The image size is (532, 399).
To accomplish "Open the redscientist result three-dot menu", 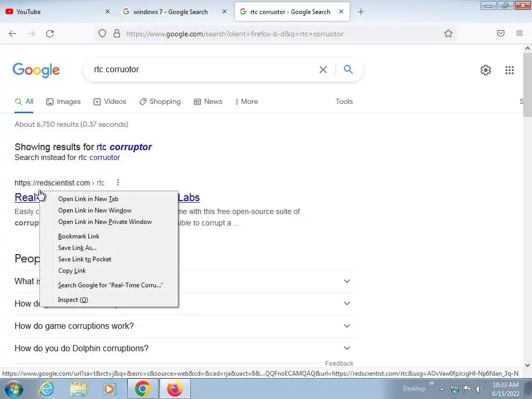I will (118, 182).
